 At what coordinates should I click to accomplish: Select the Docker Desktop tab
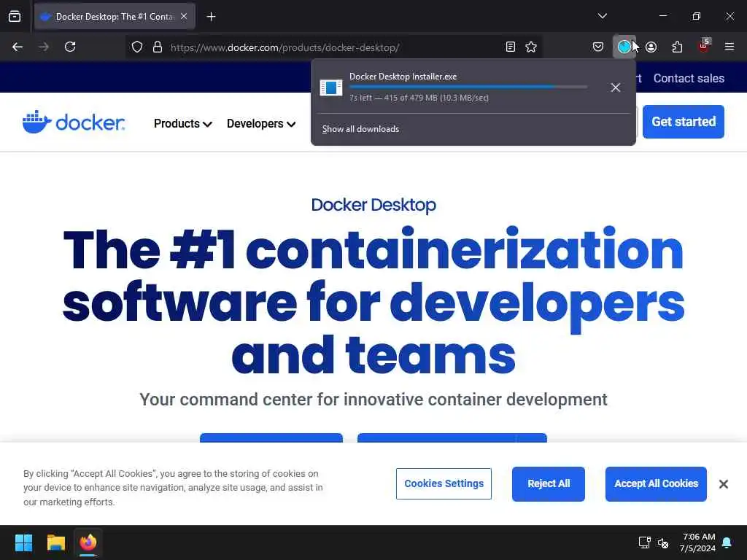(115, 17)
